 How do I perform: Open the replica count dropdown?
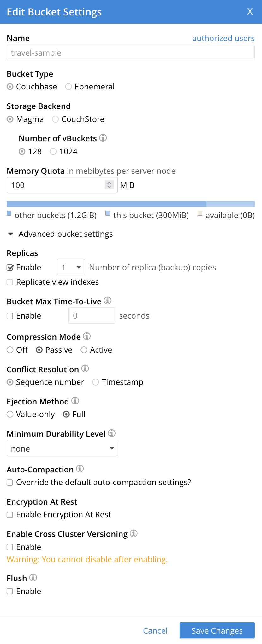tap(71, 267)
